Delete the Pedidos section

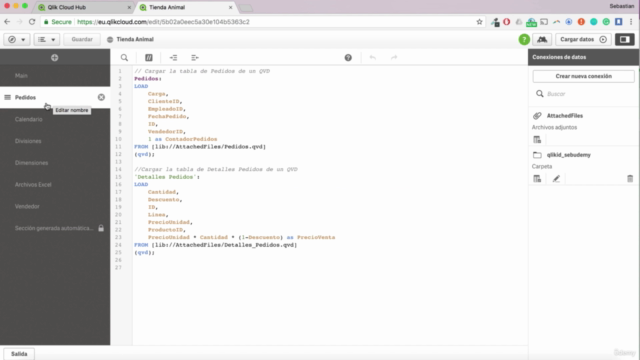coord(101,97)
